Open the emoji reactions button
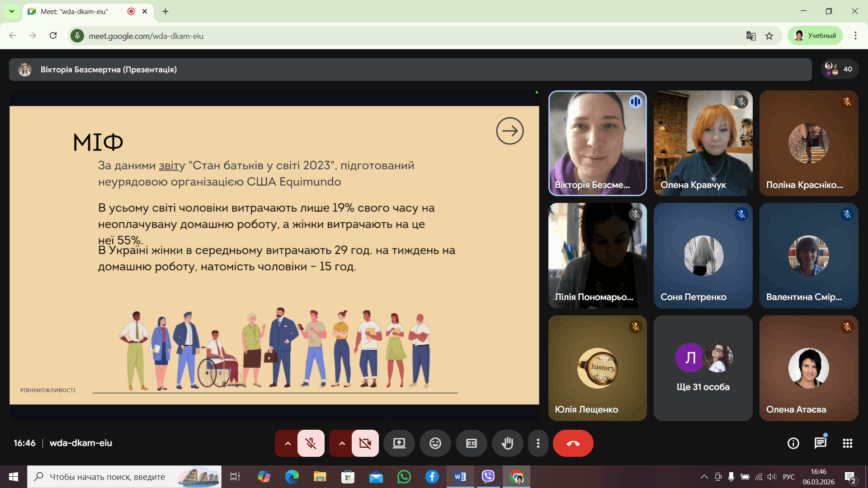The width and height of the screenshot is (868, 488). point(435,443)
